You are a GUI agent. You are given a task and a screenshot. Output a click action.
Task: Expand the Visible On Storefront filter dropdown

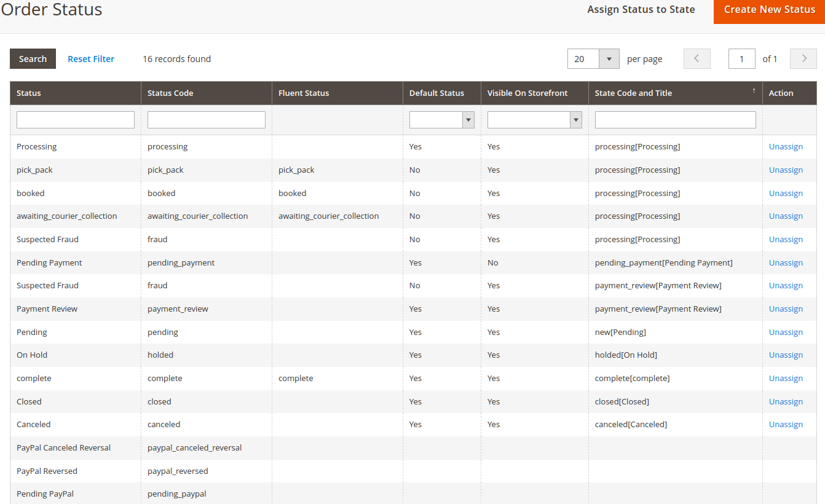point(576,120)
